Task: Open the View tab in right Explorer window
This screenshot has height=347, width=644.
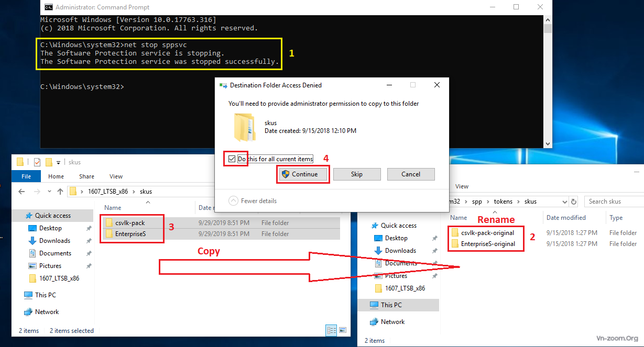Action: point(462,186)
